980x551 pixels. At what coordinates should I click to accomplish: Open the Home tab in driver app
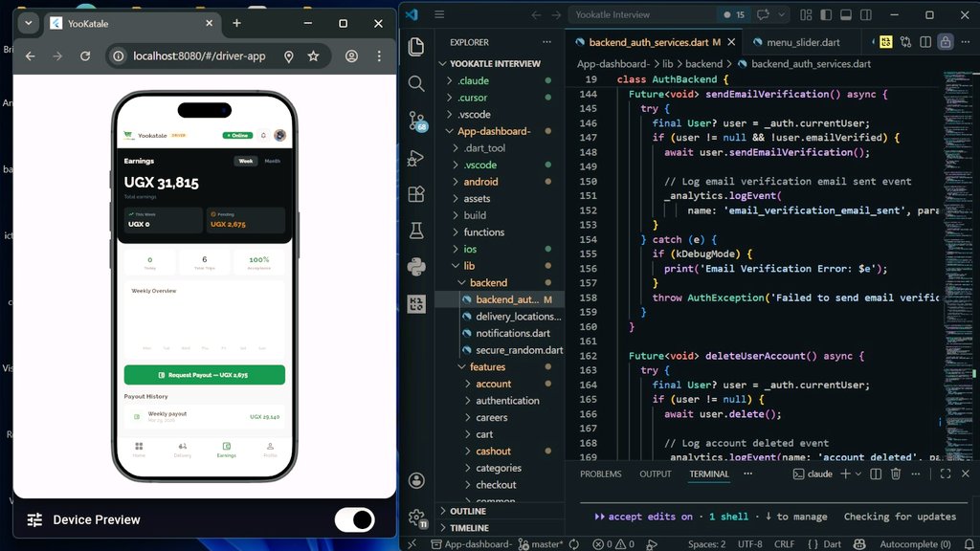[x=139, y=450]
